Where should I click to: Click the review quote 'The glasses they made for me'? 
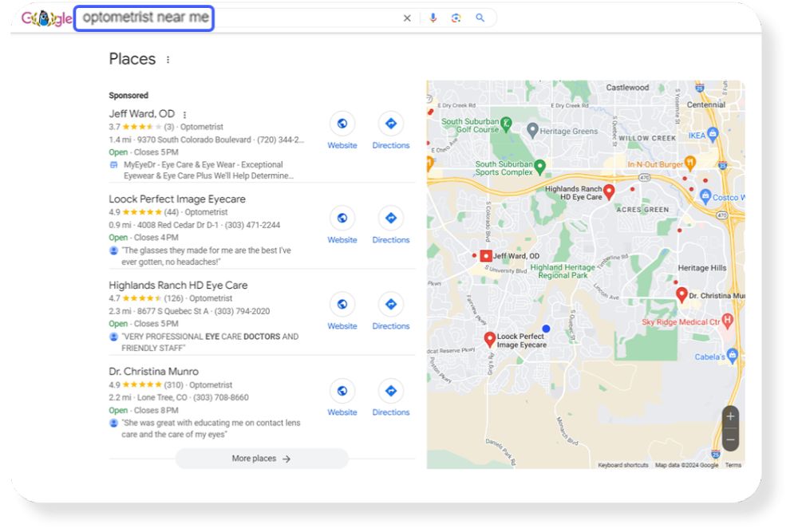click(206, 256)
